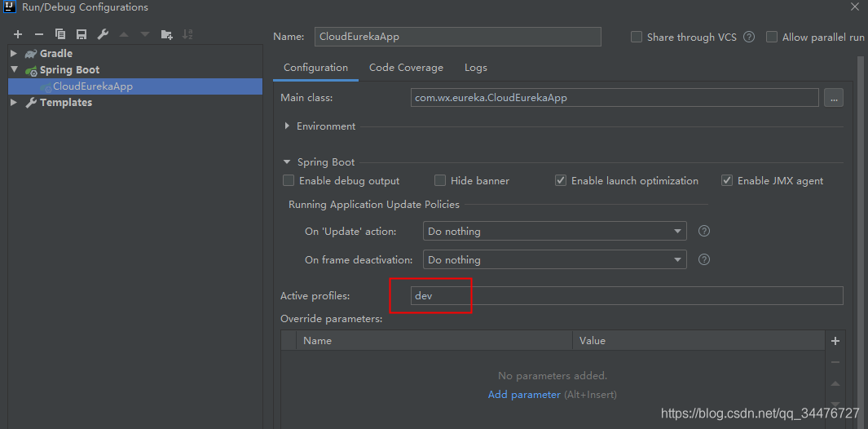Viewport: 868px width, 429px height.
Task: Create a new folder for configurations
Action: (x=166, y=34)
